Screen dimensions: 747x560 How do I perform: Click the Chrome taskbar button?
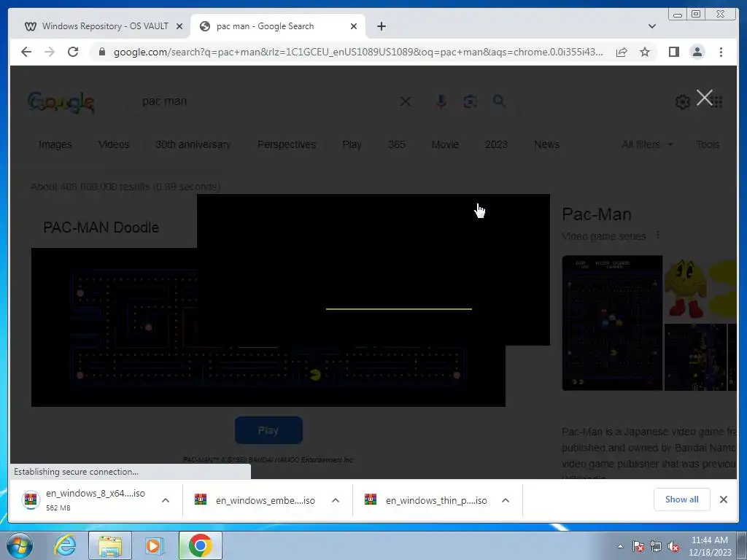[200, 545]
